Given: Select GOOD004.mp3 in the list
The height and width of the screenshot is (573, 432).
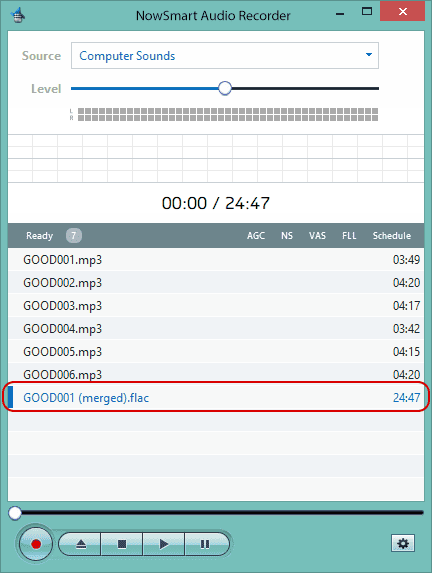Looking at the screenshot, I should coord(216,329).
